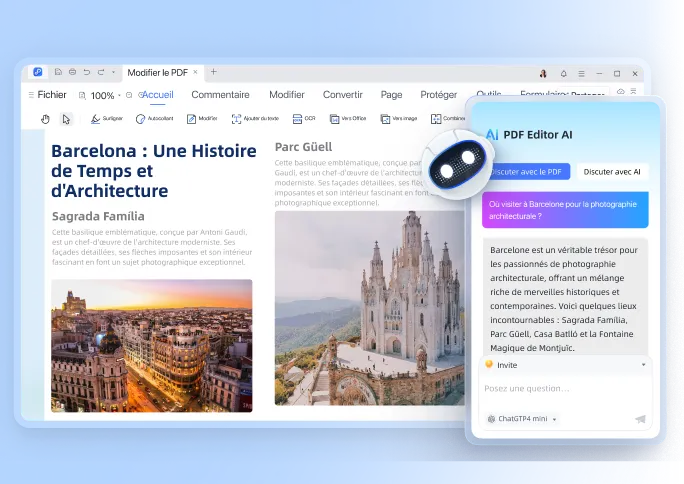The width and height of the screenshot is (684, 484).
Task: Click the Vers image convert tool
Action: pos(399,119)
